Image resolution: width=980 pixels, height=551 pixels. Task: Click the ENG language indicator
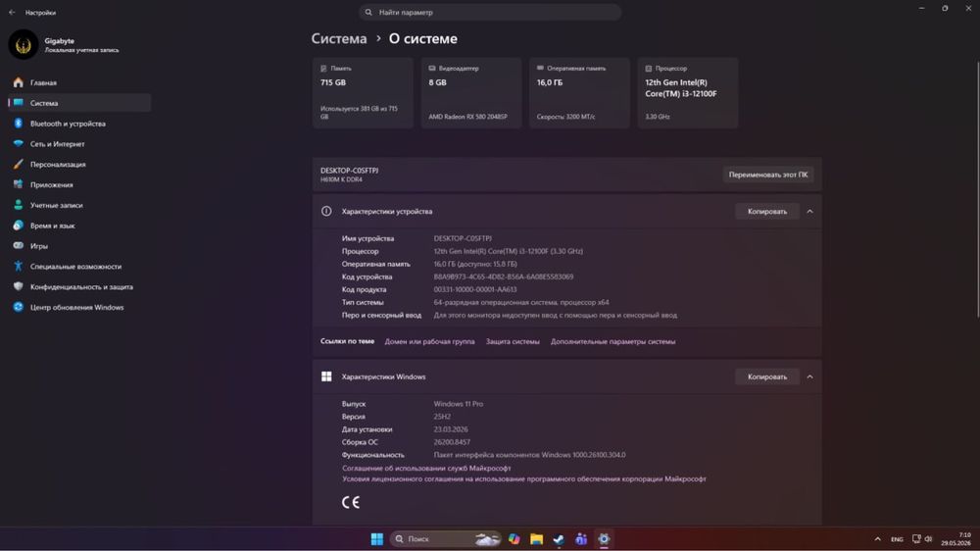click(x=897, y=539)
